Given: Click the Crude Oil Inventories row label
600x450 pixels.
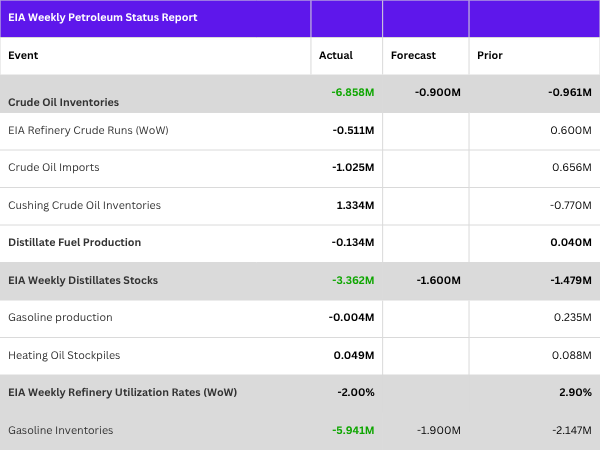Looking at the screenshot, I should (64, 102).
